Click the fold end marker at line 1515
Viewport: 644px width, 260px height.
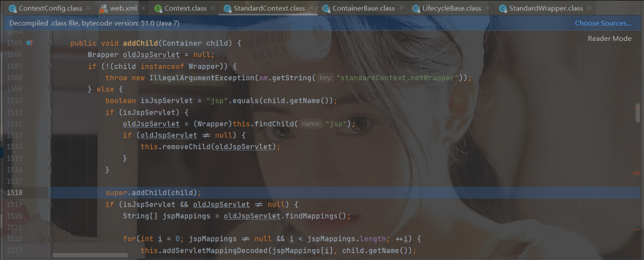49,158
